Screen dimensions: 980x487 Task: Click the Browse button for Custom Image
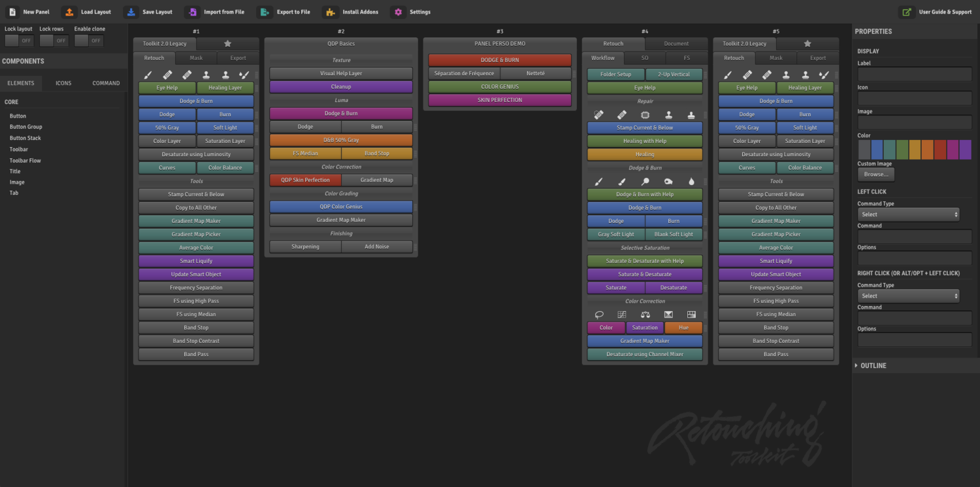pos(875,175)
